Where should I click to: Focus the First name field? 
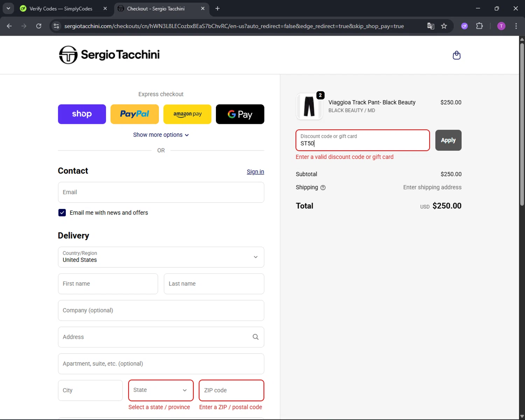click(x=108, y=284)
